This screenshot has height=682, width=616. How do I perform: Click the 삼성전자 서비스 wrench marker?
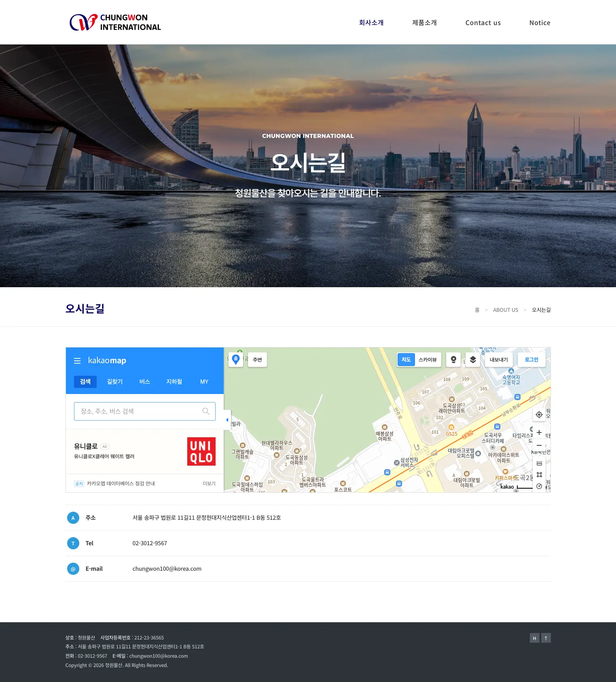tap(397, 463)
